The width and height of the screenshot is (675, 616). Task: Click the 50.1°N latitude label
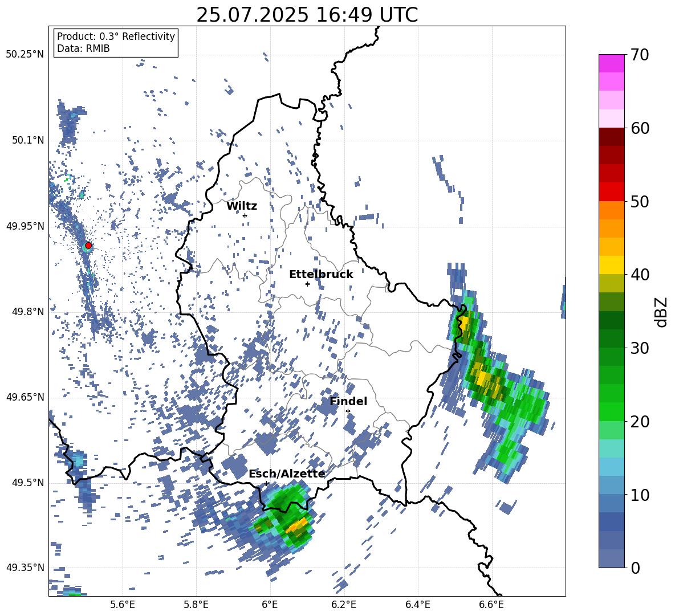[x=27, y=141]
